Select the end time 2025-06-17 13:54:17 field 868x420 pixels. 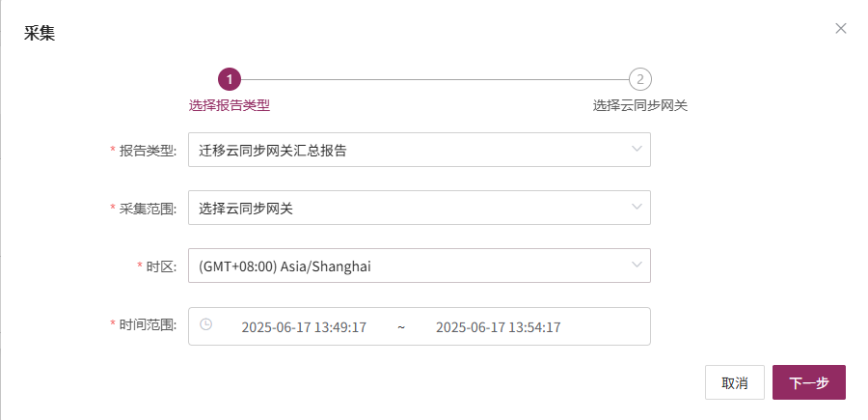point(499,327)
